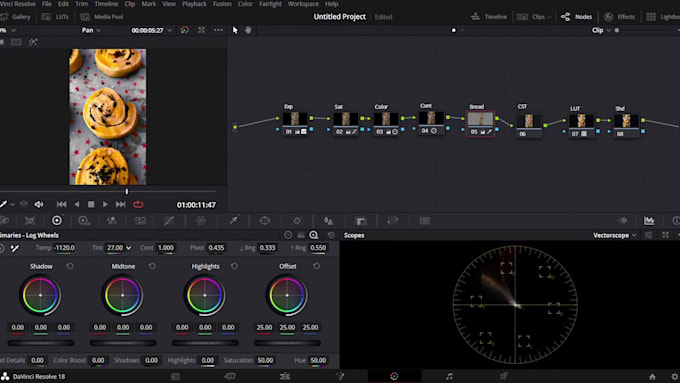The height and width of the screenshot is (383, 680).
Task: Switch to the Edit page icon
Action: (x=285, y=376)
